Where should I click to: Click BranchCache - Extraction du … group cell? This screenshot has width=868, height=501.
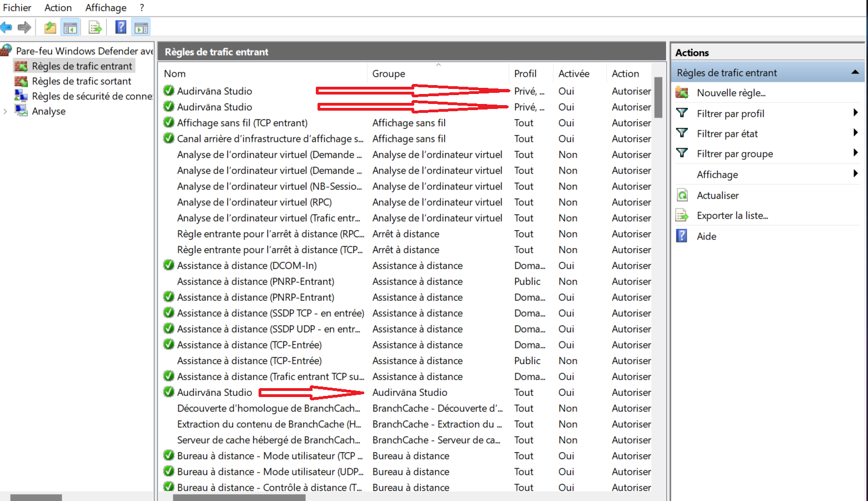coord(437,424)
